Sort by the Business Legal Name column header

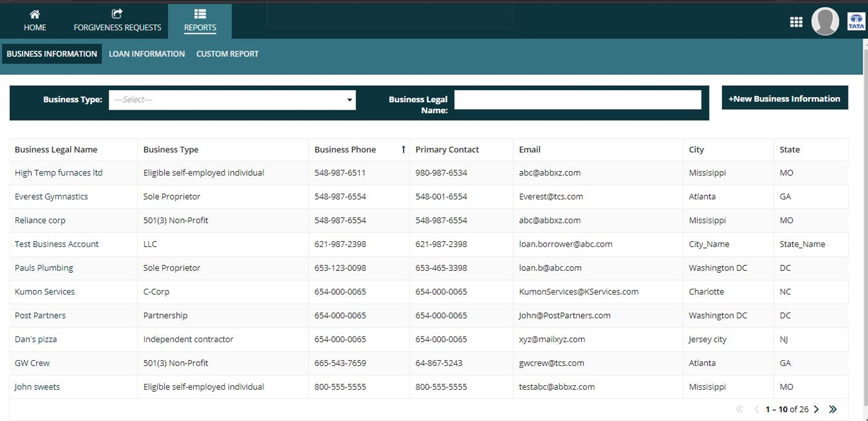[x=56, y=150]
